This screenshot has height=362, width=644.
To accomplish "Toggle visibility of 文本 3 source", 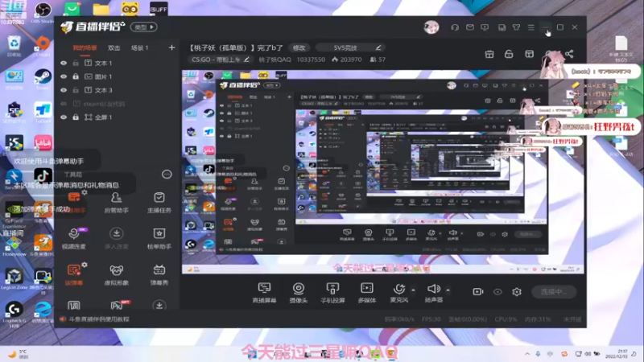I will (x=64, y=90).
